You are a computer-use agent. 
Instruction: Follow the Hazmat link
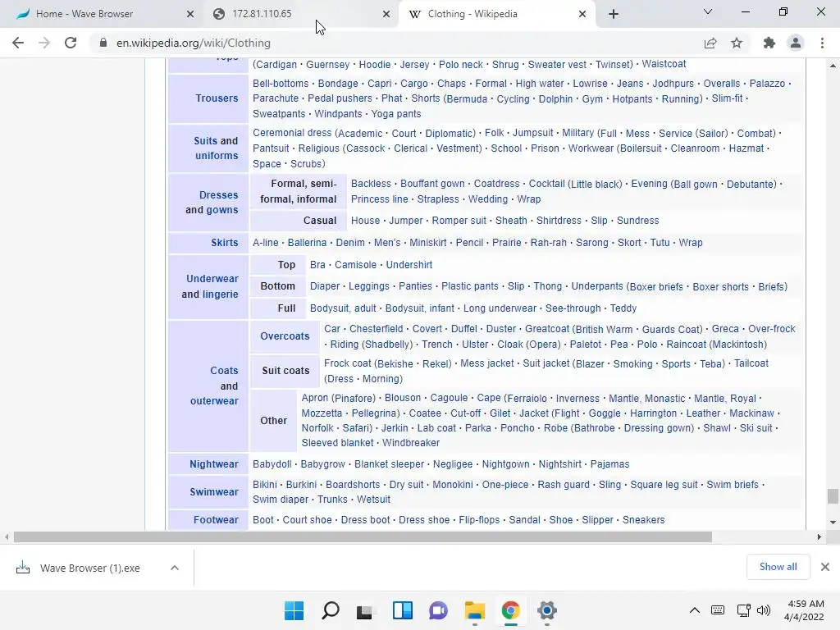tap(746, 148)
